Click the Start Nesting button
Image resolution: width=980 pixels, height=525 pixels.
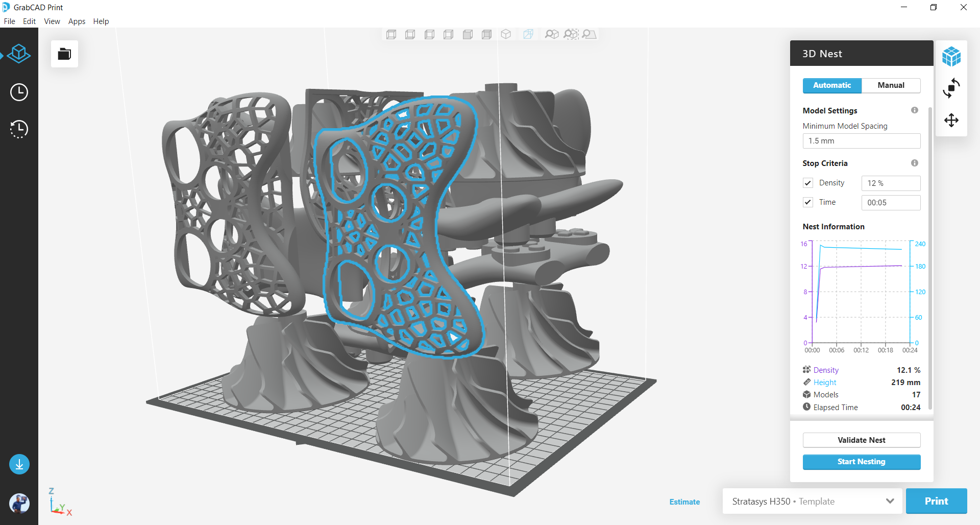tap(861, 462)
